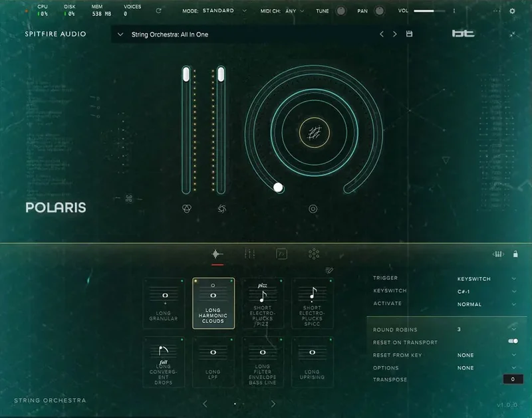Select Long Convergent Drops articulation
This screenshot has width=532, height=418.
click(164, 362)
